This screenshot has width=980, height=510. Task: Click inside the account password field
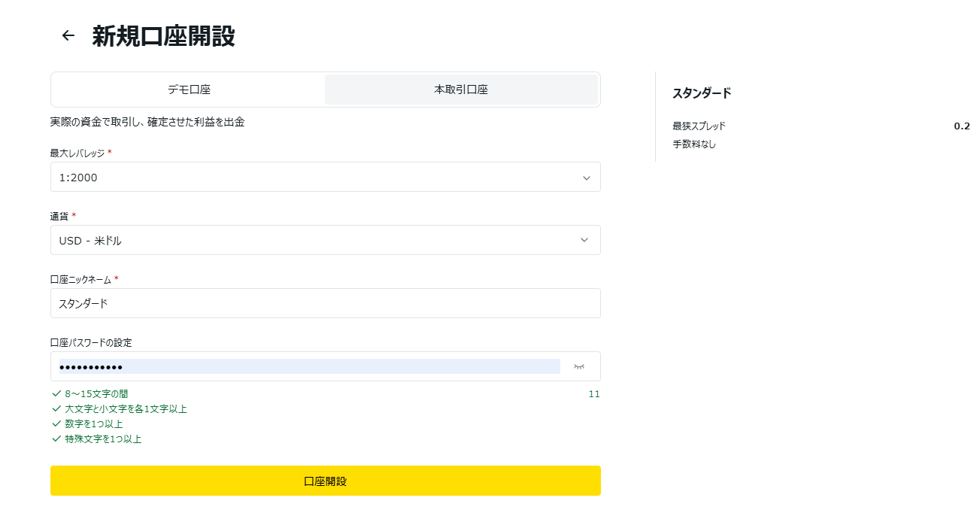308,366
